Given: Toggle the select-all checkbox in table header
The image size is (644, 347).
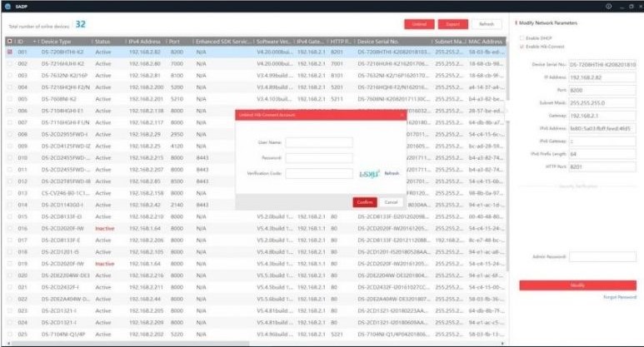Looking at the screenshot, I should coord(9,42).
